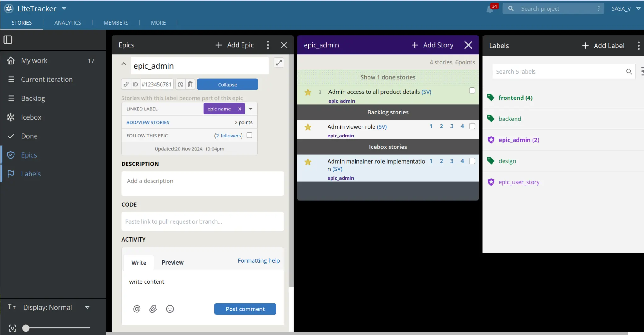Check the Follow This Epic checkbox
The image size is (644, 335).
click(x=249, y=136)
